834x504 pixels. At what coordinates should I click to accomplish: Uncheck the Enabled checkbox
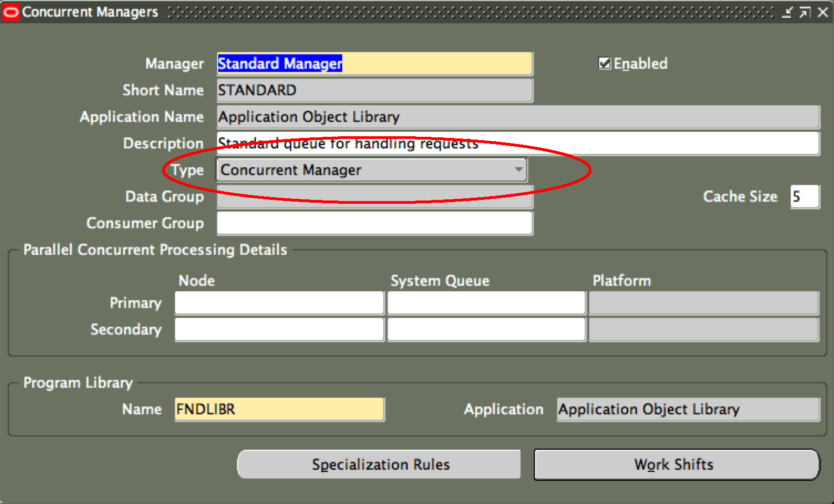605,64
